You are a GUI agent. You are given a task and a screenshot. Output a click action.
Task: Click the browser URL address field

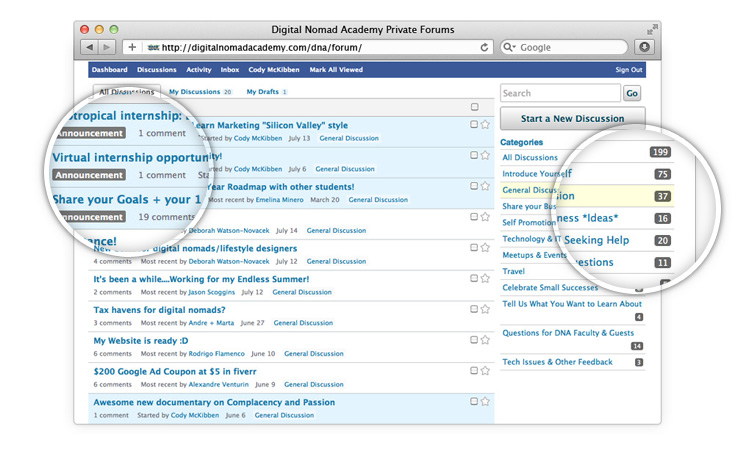pos(307,47)
